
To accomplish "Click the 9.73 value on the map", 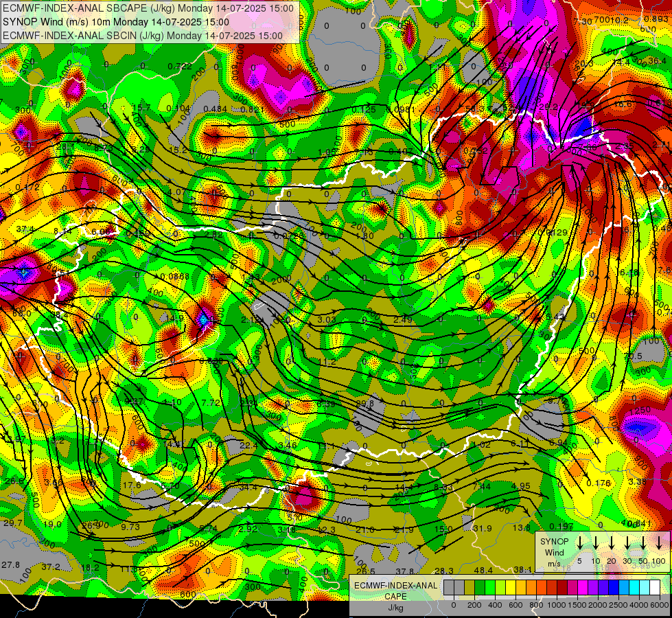I will click(x=130, y=527).
